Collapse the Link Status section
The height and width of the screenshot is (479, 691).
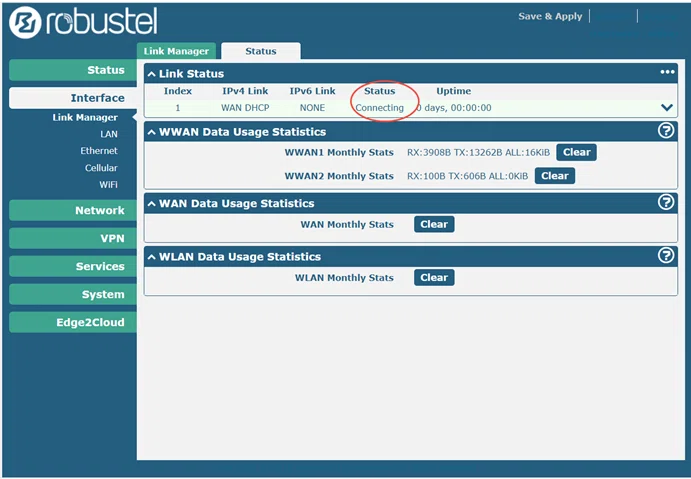click(x=152, y=74)
